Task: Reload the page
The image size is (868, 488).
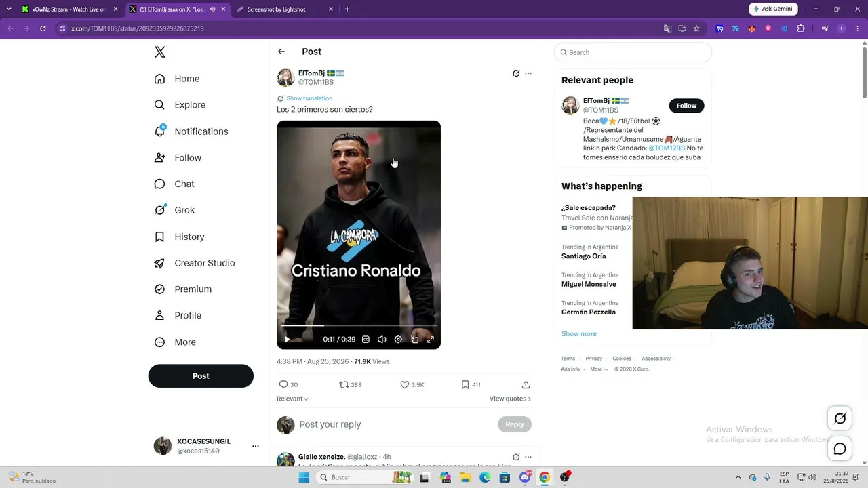Action: pos(43,28)
